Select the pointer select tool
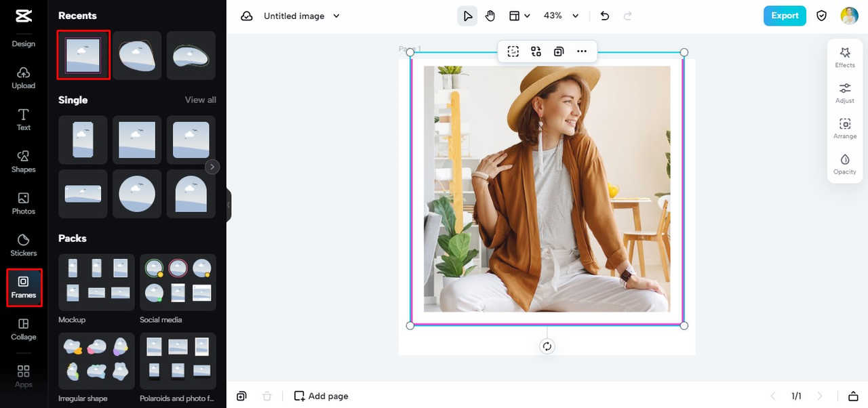This screenshot has height=408, width=868. click(x=467, y=16)
